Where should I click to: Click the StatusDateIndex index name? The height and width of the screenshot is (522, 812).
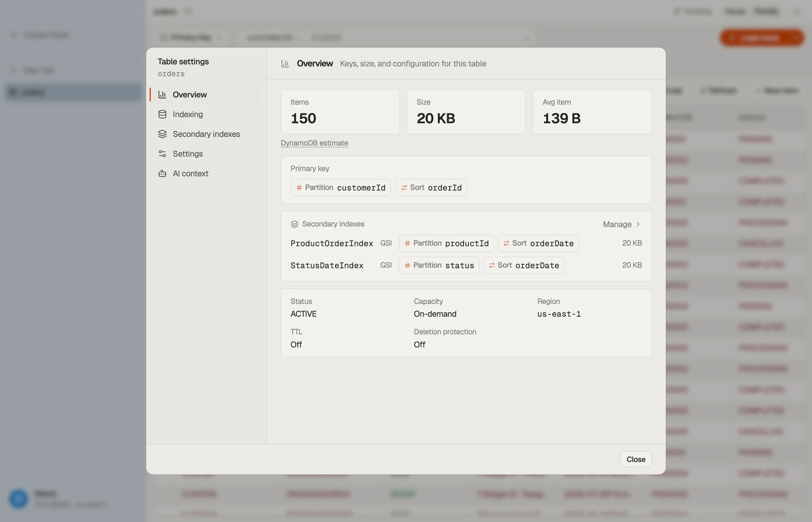point(327,265)
